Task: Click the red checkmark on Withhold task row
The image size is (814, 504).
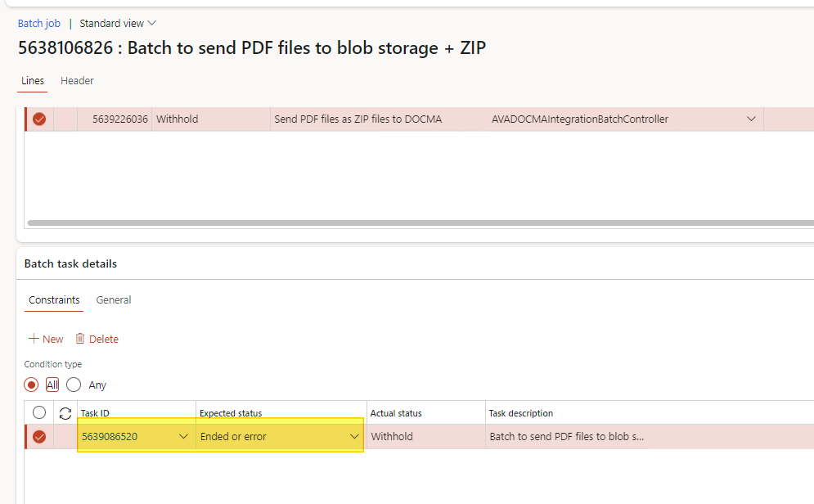Action: (39, 119)
